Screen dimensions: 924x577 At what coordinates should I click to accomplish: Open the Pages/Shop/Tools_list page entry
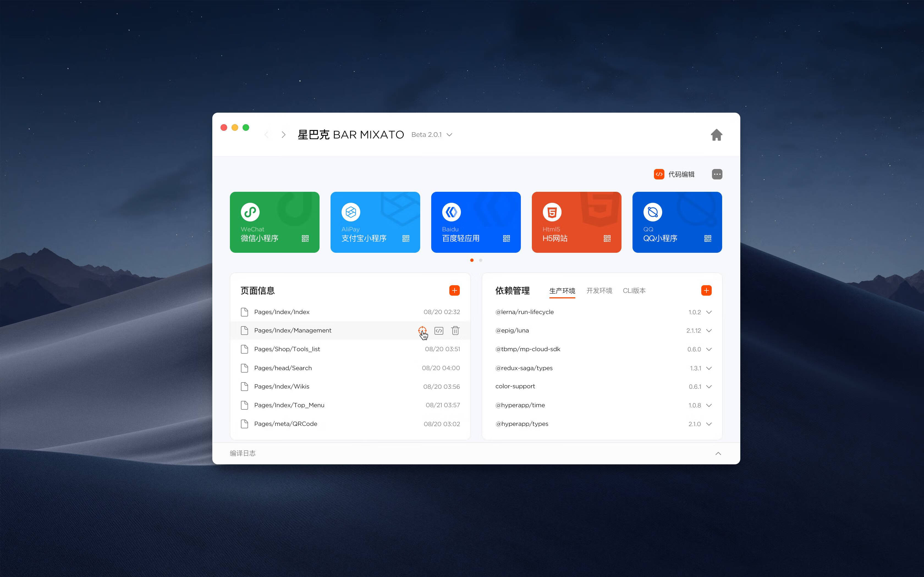[287, 349]
